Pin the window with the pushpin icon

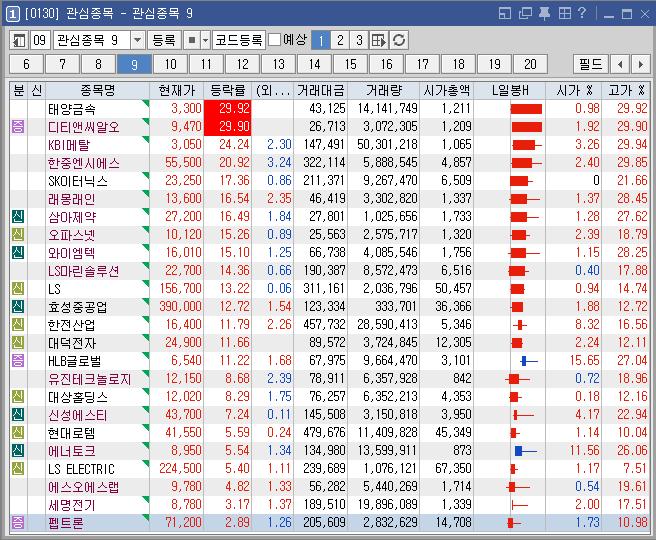coord(544,13)
